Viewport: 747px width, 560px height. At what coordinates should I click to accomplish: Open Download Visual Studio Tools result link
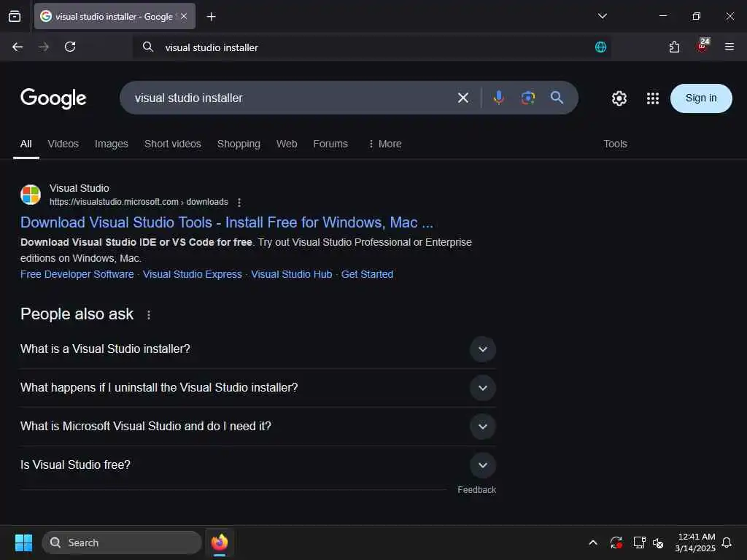click(227, 222)
